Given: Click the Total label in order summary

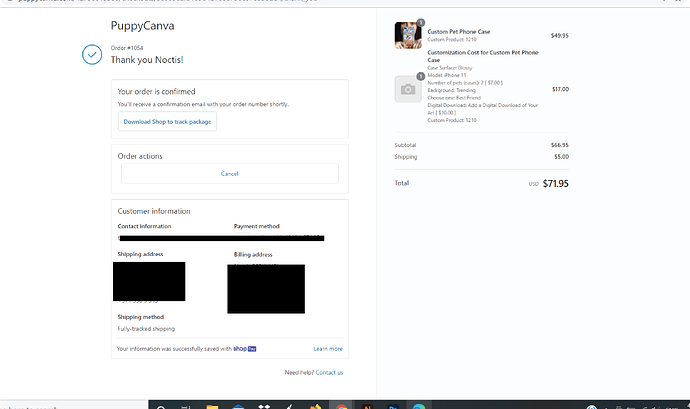Looking at the screenshot, I should 402,183.
